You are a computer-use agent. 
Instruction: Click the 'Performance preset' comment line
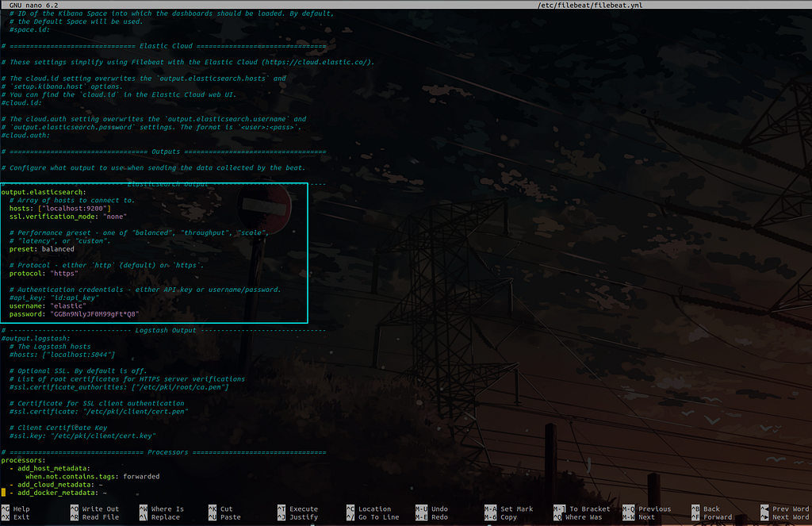140,232
